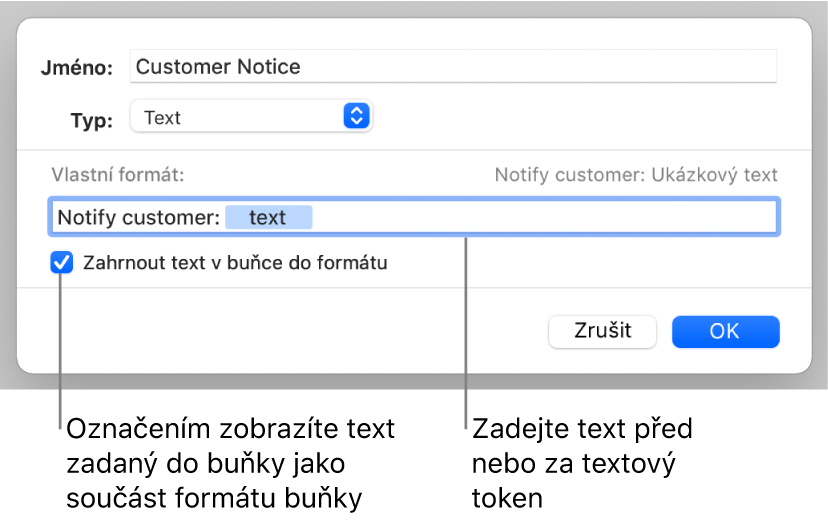Confirm the dialog with OK
This screenshot has width=828, height=523.
(x=726, y=331)
